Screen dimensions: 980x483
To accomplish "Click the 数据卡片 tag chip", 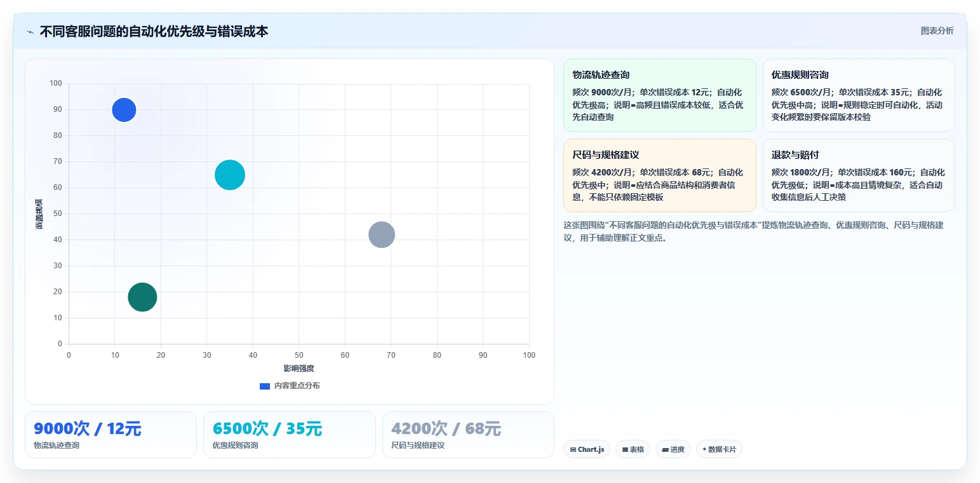I will (x=719, y=449).
